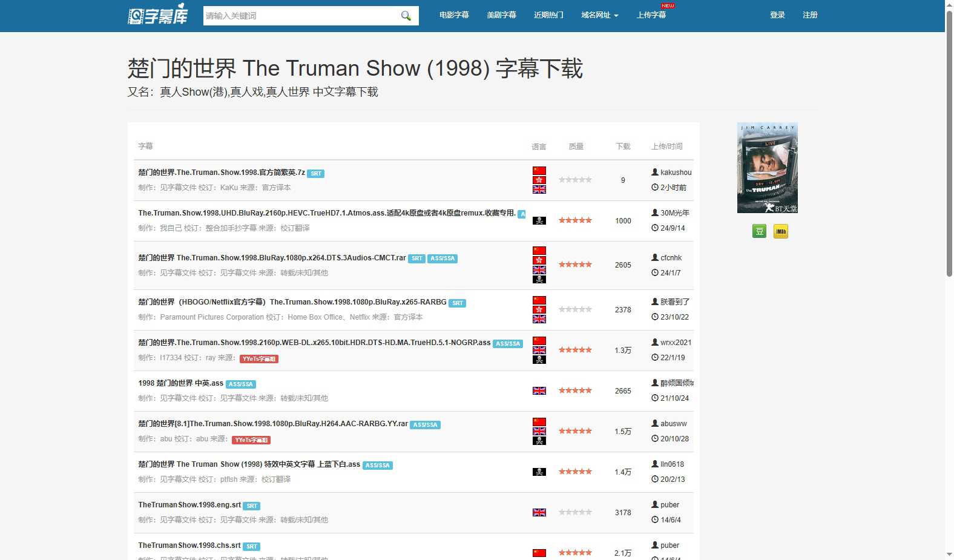Click UK flag in 官方简繁英.7z row
The height and width of the screenshot is (560, 954).
coord(539,189)
